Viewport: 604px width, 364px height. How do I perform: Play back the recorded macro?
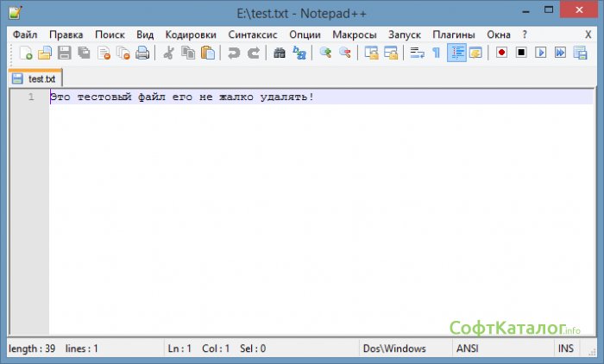pos(541,53)
